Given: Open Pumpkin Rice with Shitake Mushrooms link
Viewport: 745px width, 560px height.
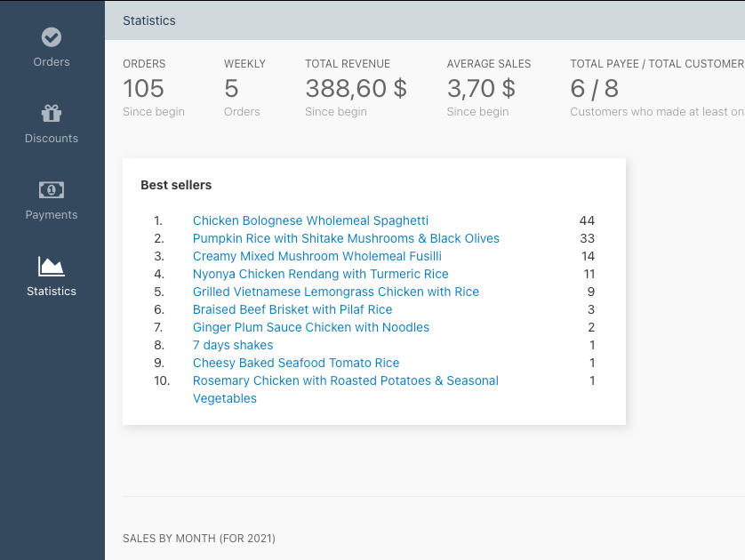Looking at the screenshot, I should (x=346, y=238).
